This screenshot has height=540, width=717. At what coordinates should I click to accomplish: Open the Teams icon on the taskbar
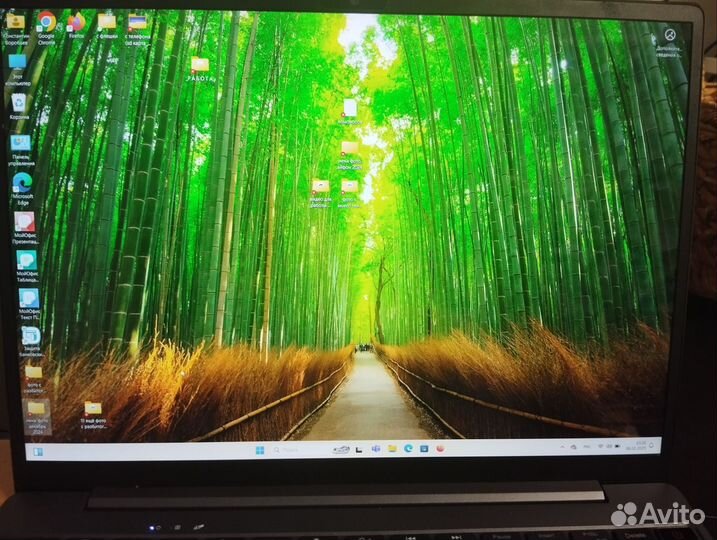point(376,449)
